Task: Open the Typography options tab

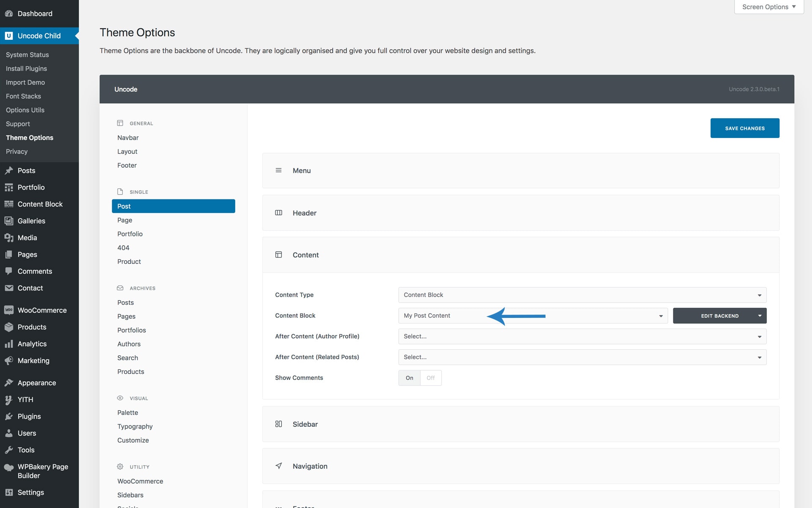Action: pos(135,426)
